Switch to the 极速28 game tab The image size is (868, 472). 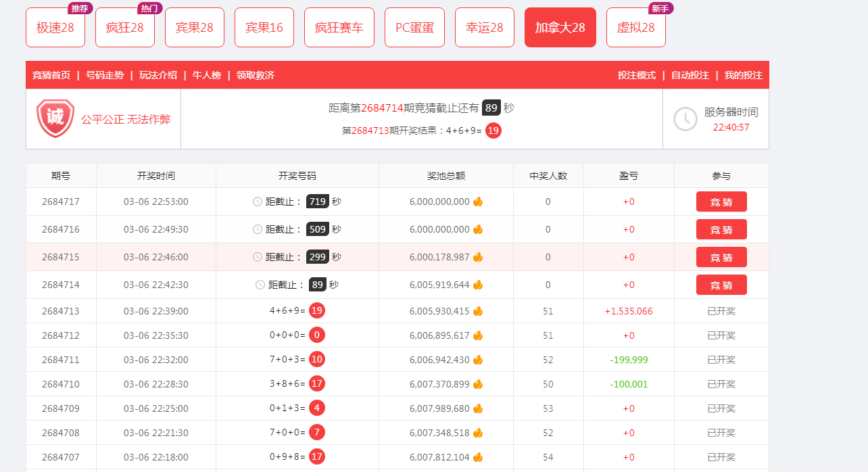55,28
